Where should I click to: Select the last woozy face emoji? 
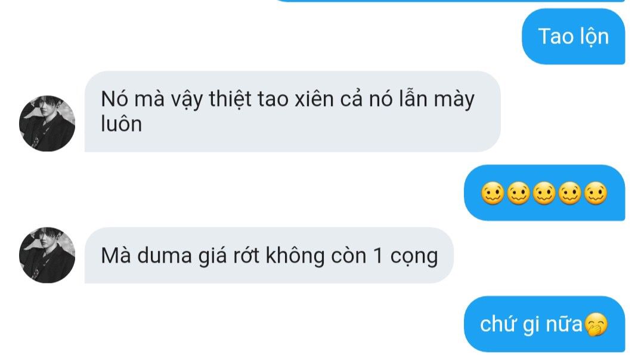(x=595, y=194)
